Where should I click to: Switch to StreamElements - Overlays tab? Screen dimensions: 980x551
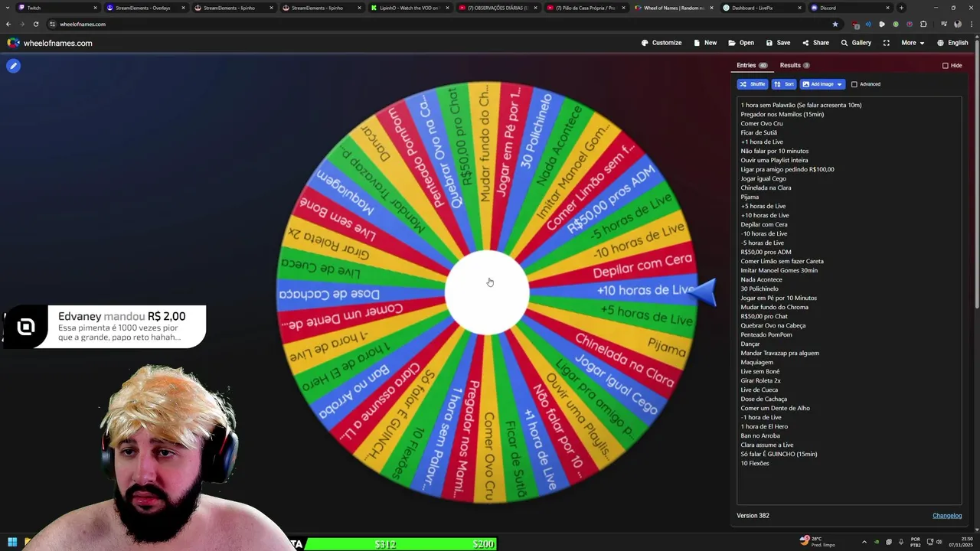point(145,8)
